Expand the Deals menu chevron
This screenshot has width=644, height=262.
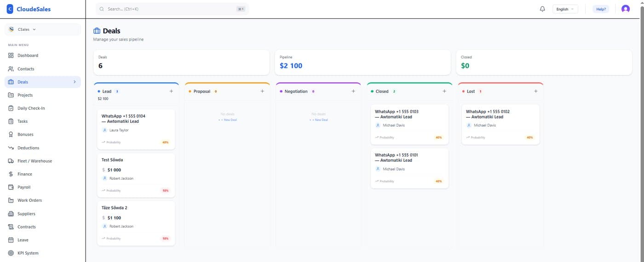click(x=75, y=82)
